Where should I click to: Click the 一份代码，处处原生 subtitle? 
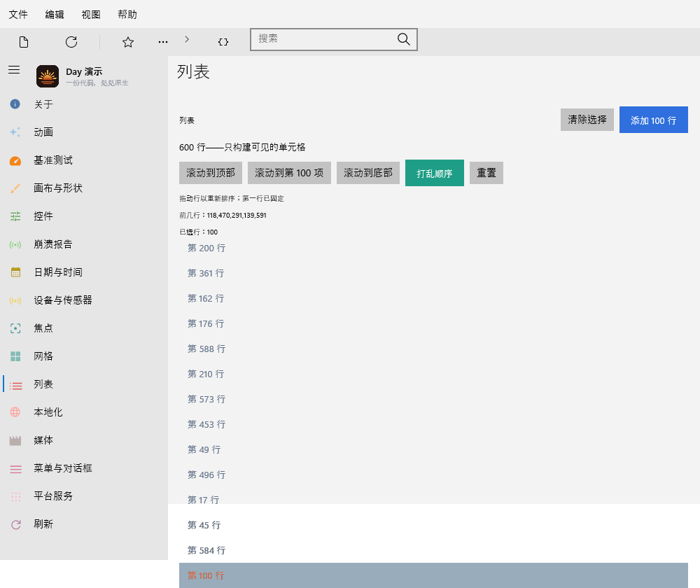click(97, 83)
